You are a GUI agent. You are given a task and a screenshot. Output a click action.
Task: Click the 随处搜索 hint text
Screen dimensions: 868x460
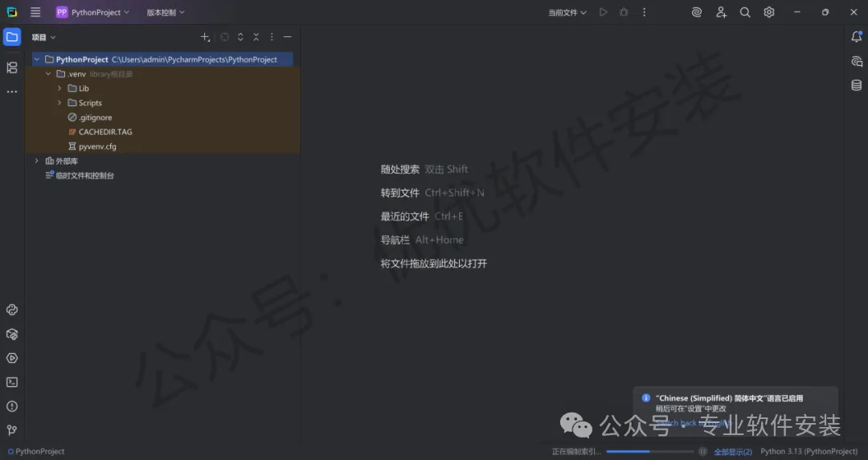click(399, 169)
